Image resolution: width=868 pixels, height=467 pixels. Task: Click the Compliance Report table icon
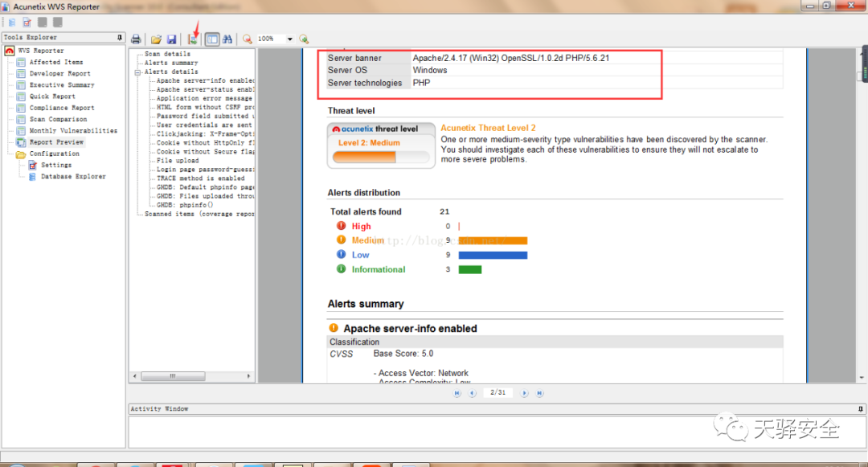pos(21,108)
